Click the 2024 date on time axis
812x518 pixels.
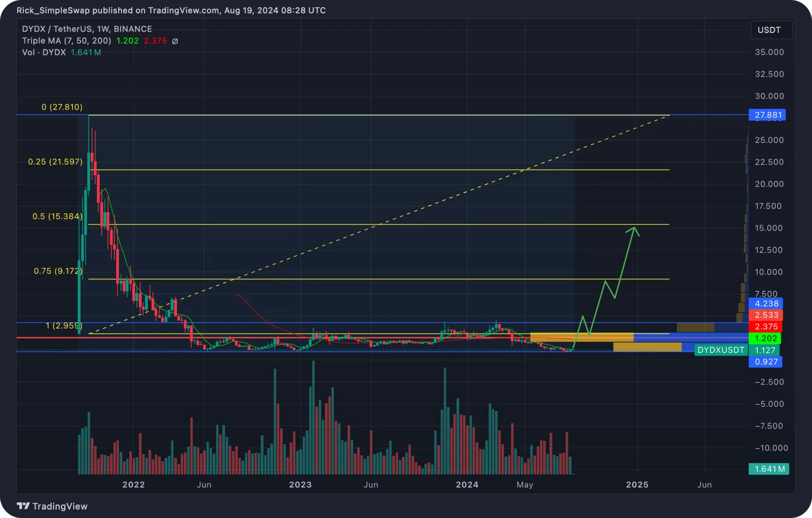click(467, 484)
